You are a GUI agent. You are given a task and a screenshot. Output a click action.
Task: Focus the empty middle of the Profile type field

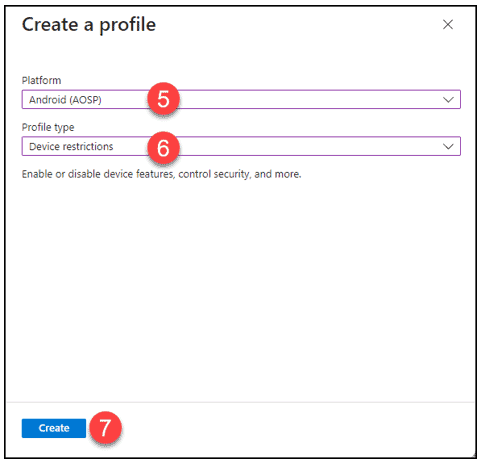[300, 146]
